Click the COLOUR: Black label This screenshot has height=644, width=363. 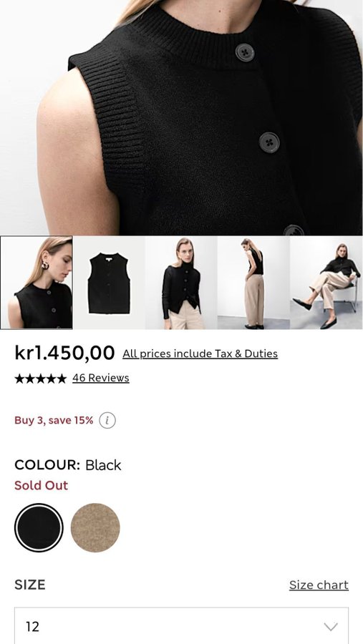tap(68, 465)
